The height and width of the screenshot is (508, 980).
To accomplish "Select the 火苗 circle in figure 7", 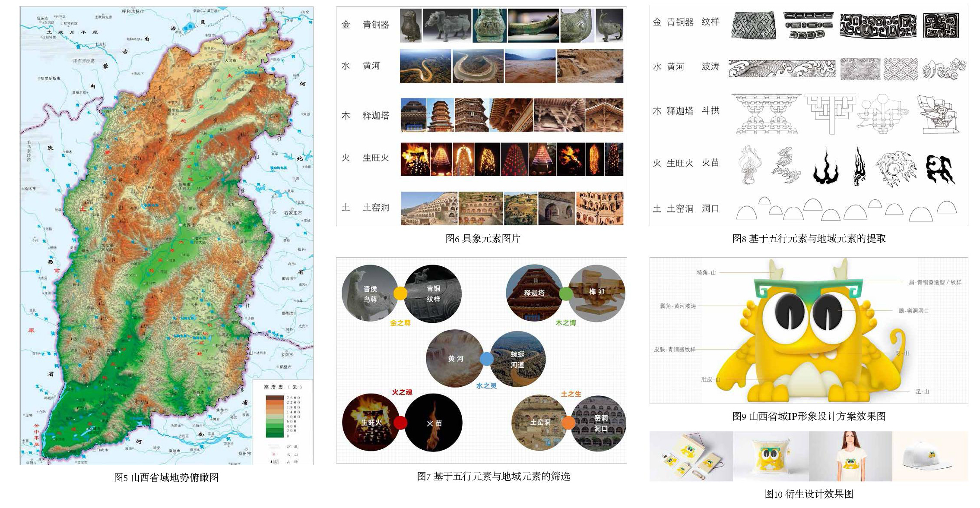I will click(x=433, y=423).
